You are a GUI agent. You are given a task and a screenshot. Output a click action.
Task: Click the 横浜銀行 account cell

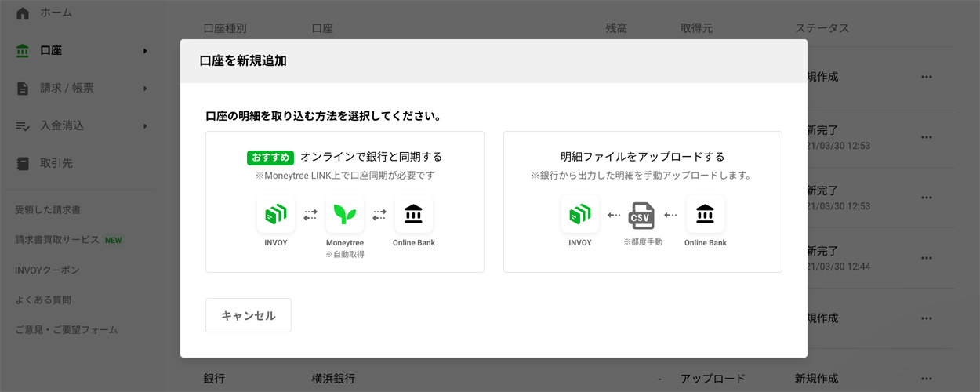[x=334, y=379]
